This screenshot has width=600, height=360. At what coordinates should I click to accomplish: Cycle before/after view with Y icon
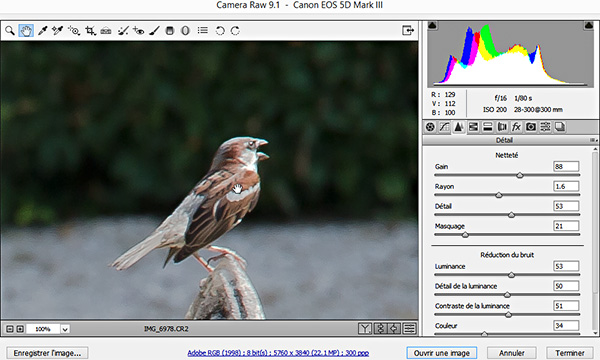coord(365,328)
